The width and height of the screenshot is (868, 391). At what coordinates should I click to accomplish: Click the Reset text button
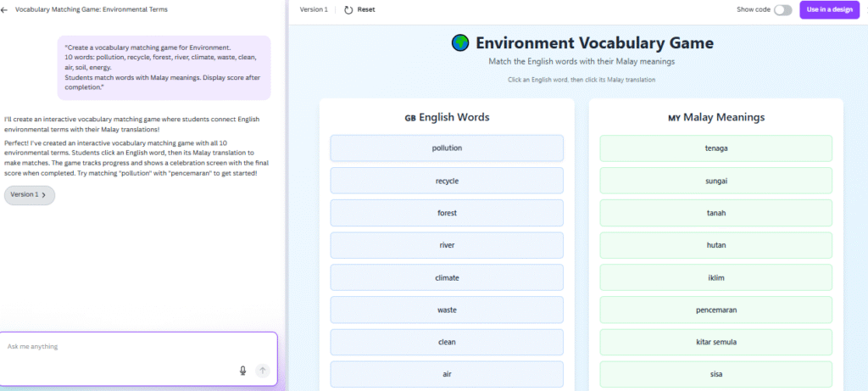[x=366, y=10]
